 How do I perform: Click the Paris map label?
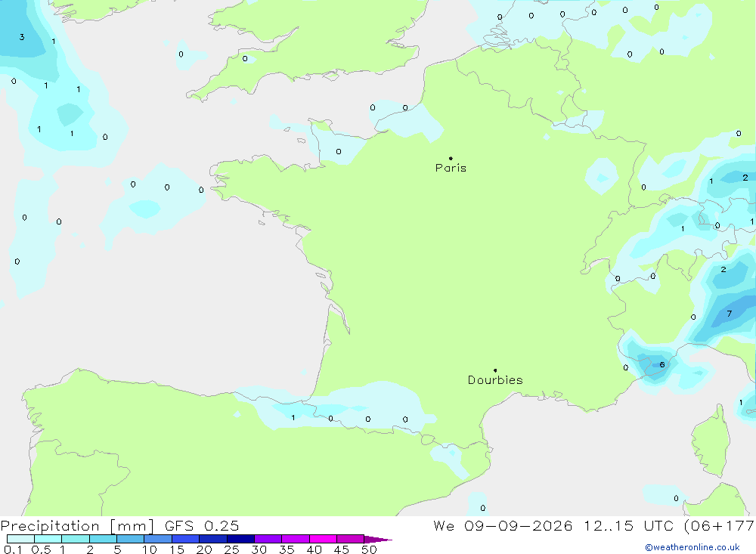[451, 168]
